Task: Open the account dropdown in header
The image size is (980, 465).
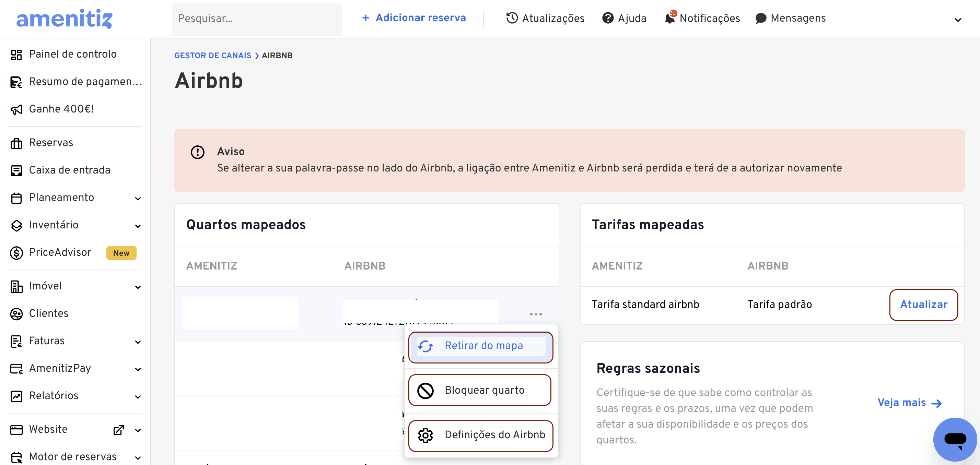Action: [x=958, y=20]
